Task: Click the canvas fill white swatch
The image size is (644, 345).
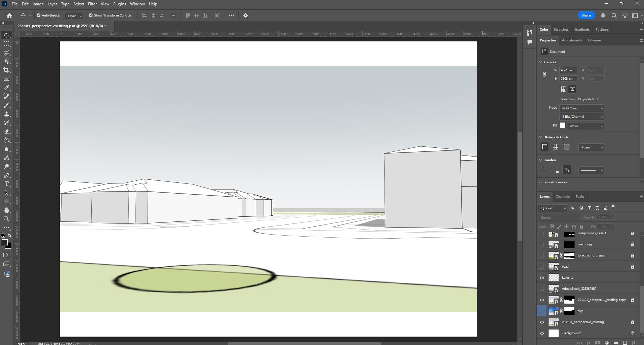Action: click(x=563, y=126)
